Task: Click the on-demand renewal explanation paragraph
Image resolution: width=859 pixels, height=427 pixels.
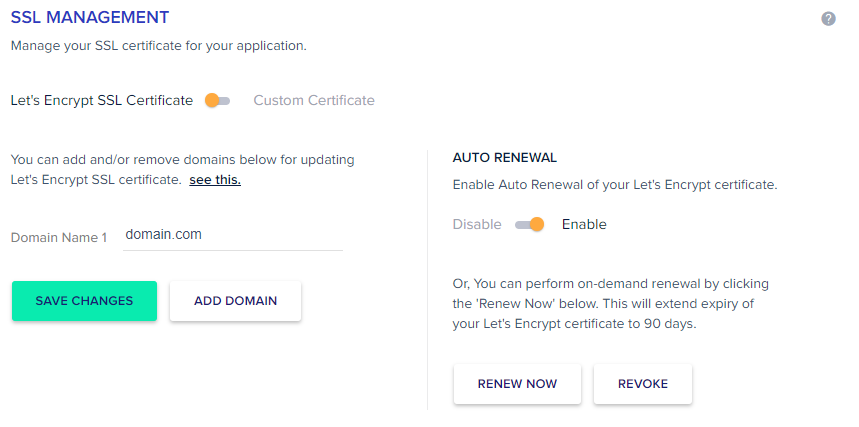Action: pos(611,304)
